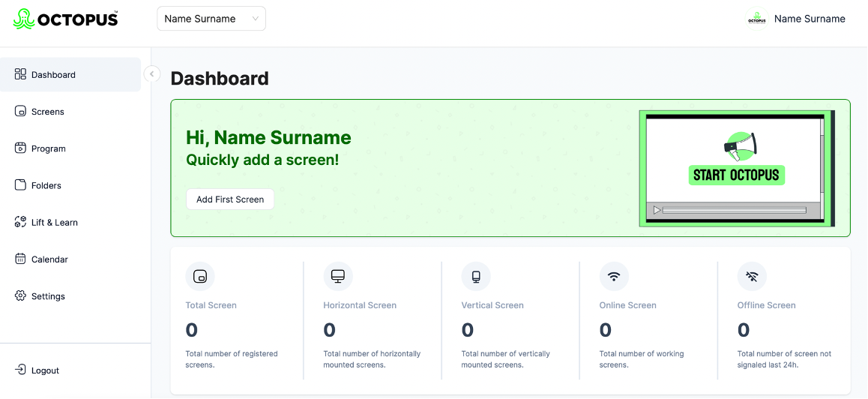Click the Total Screen stat icon
868x399 pixels.
click(200, 277)
